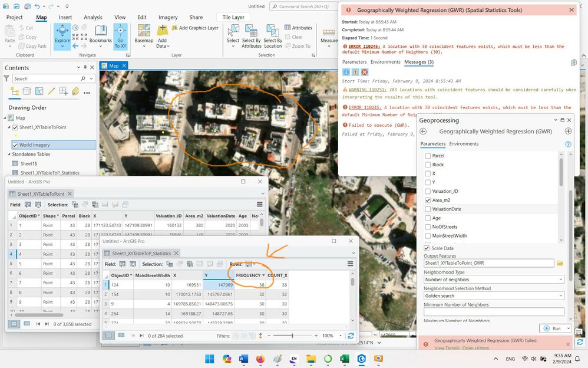The width and height of the screenshot is (588, 368).
Task: Go back in Geoprocessing pane
Action: 423,132
